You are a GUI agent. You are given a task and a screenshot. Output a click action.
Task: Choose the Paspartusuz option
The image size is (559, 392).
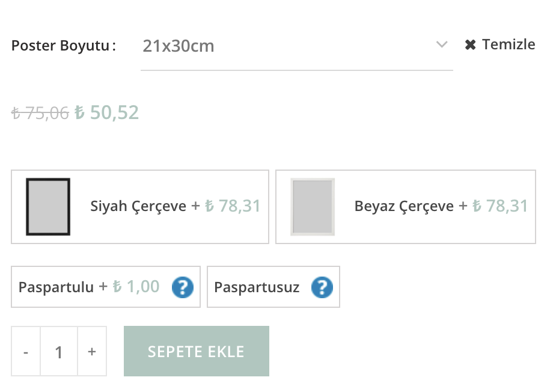273,287
